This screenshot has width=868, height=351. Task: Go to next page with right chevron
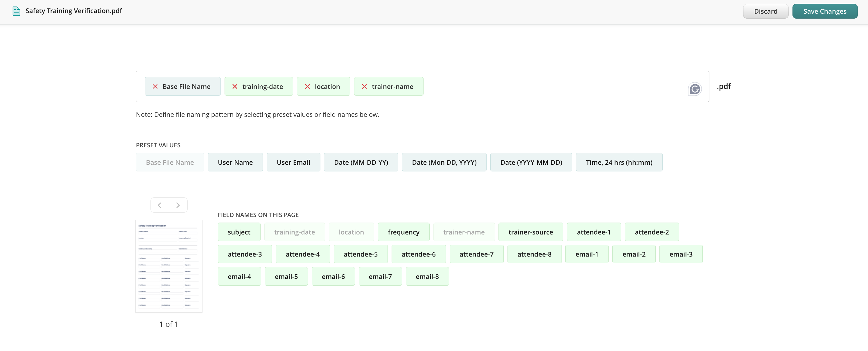pos(178,205)
